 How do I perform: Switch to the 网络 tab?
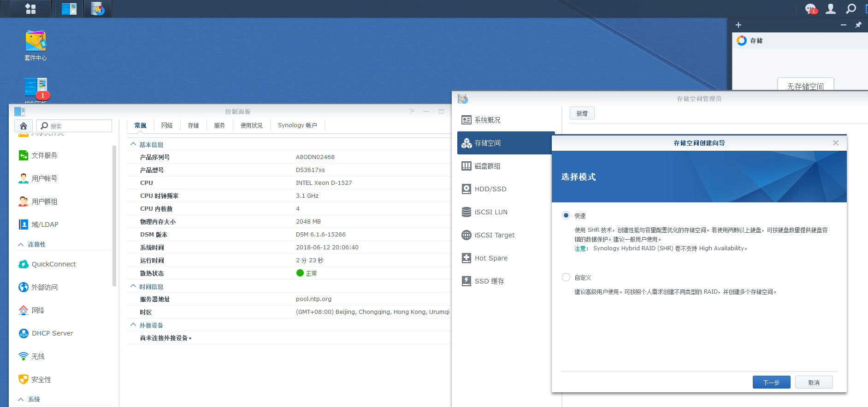coord(167,125)
